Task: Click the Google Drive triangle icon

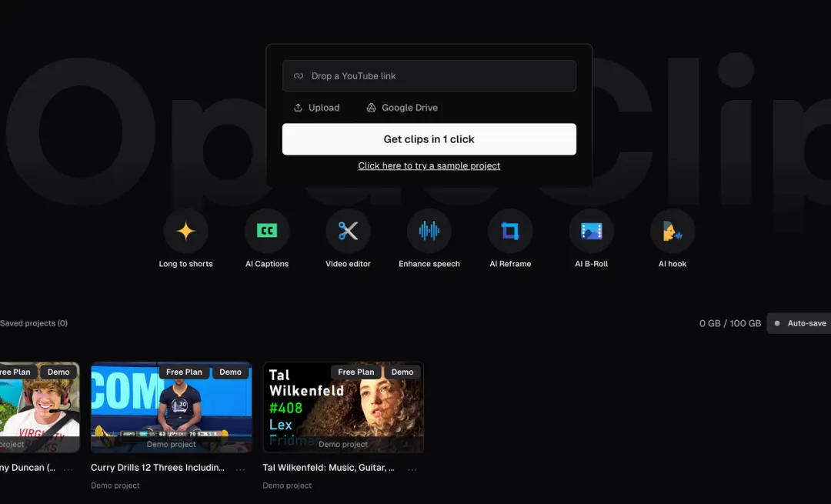Action: coord(371,108)
